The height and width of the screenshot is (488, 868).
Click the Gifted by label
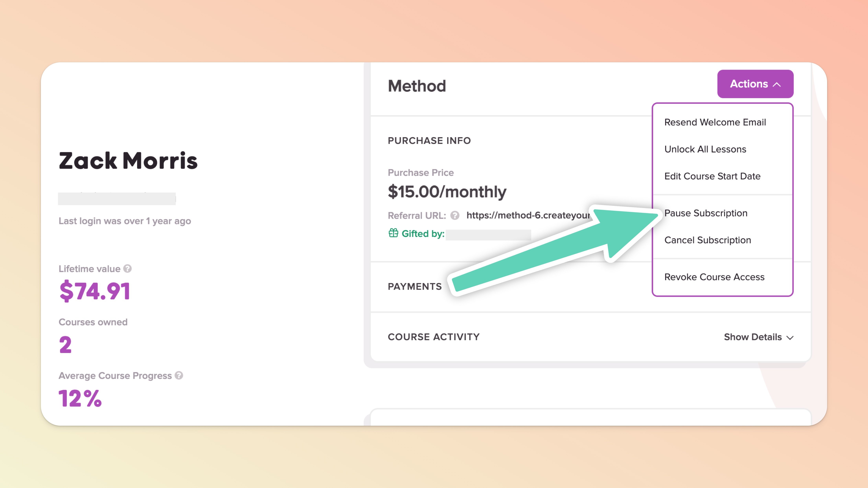click(423, 234)
